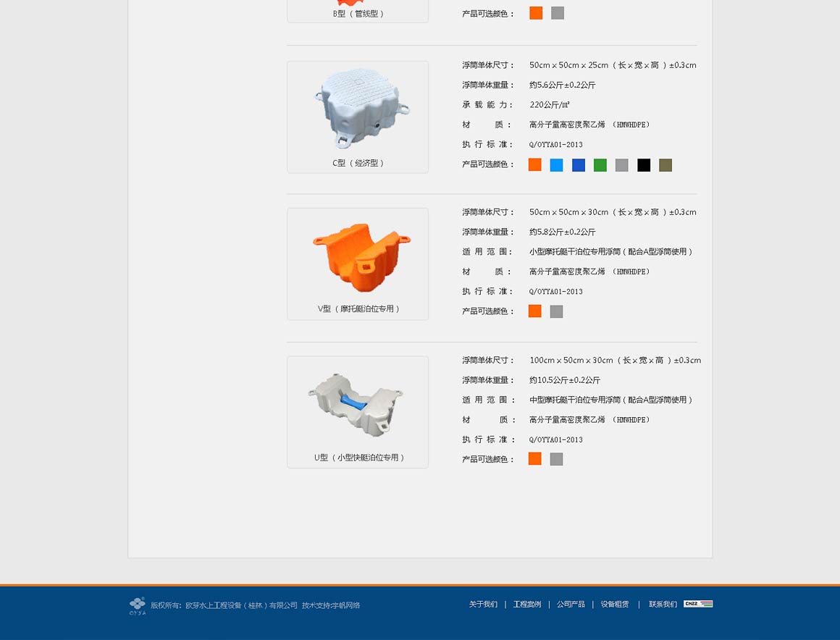840x640 pixels.
Task: Go to 公司产品 in footer
Action: point(571,604)
